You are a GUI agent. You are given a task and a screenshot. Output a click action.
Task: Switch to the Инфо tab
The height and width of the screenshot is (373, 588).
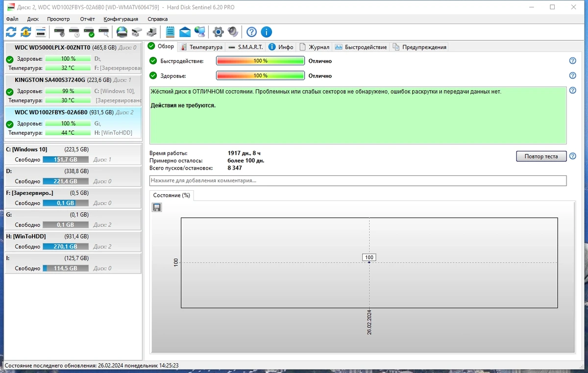[281, 47]
